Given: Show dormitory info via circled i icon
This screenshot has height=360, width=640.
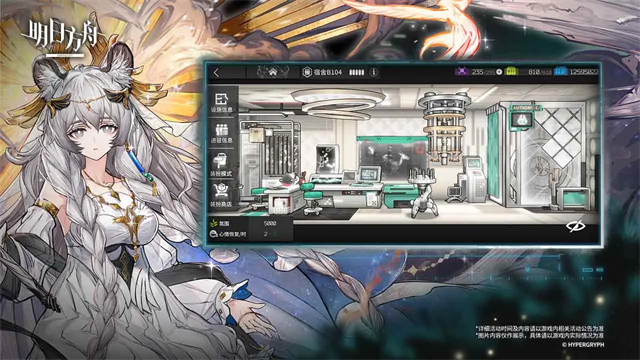Looking at the screenshot, I should [373, 72].
